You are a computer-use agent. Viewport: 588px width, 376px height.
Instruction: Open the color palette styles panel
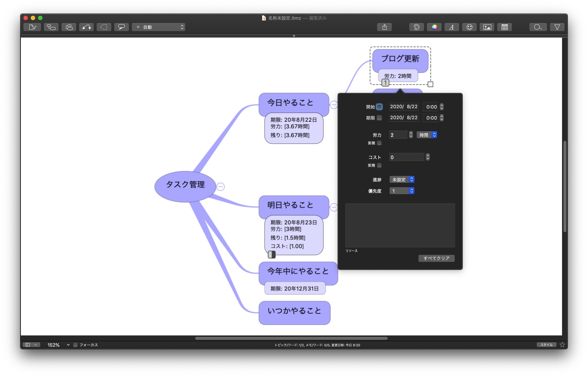pyautogui.click(x=416, y=27)
